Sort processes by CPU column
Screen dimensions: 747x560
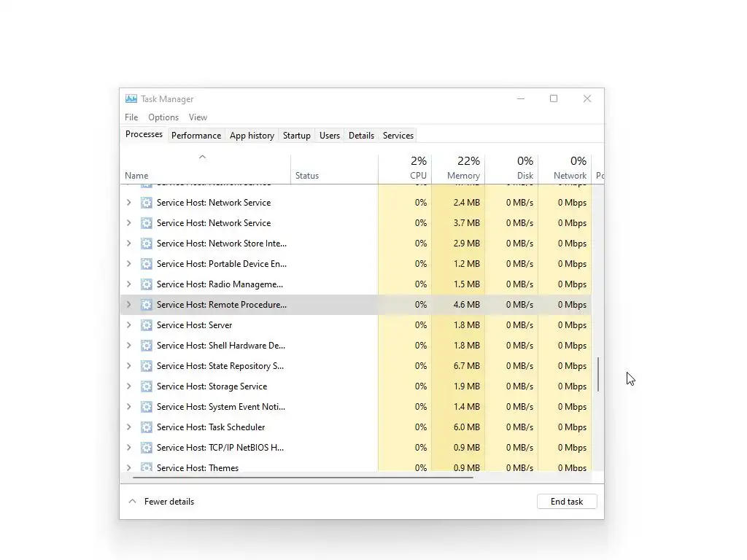click(405, 168)
